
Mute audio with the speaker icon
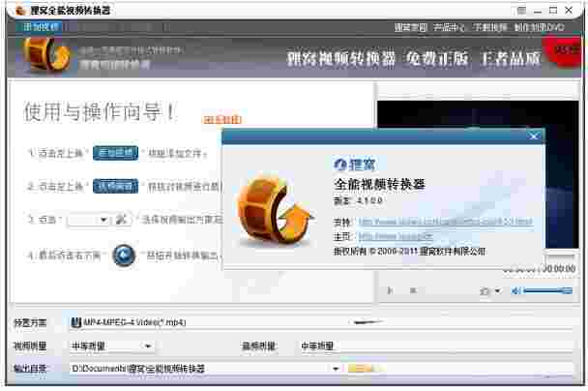516,290
